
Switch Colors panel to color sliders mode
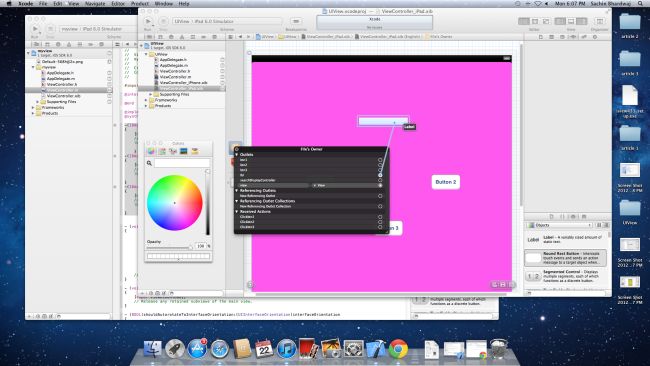(x=162, y=152)
